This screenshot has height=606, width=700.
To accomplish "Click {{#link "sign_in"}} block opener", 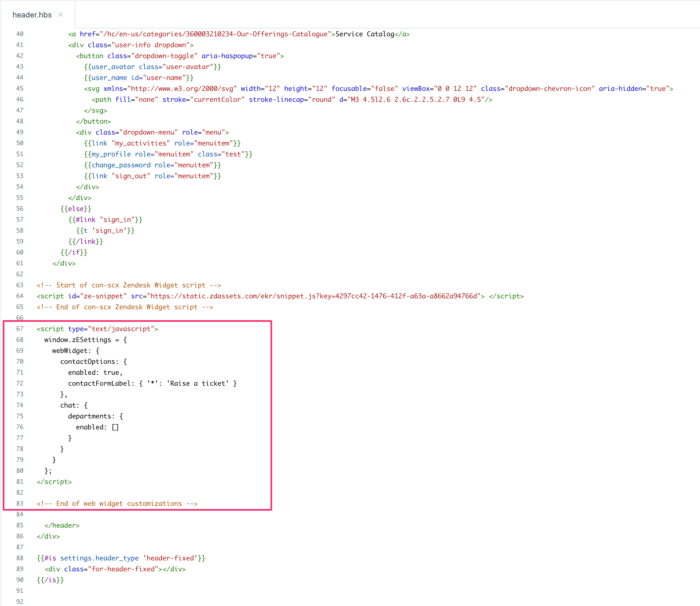I will tap(105, 220).
